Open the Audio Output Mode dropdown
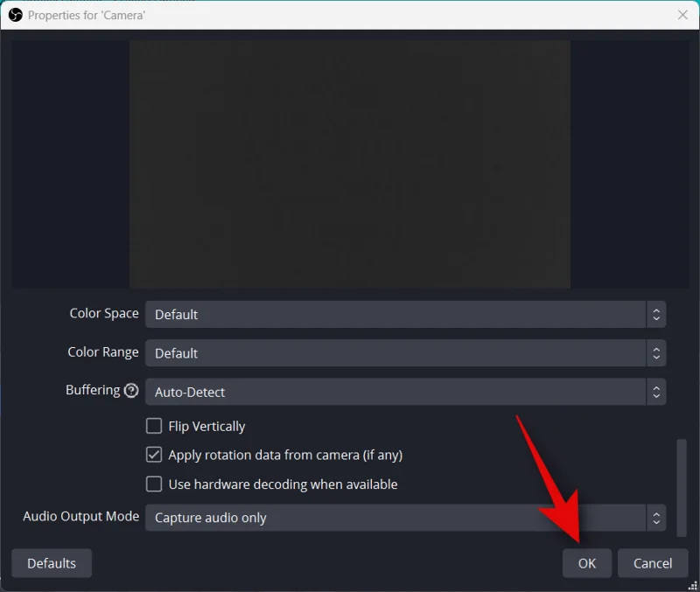 [x=405, y=518]
